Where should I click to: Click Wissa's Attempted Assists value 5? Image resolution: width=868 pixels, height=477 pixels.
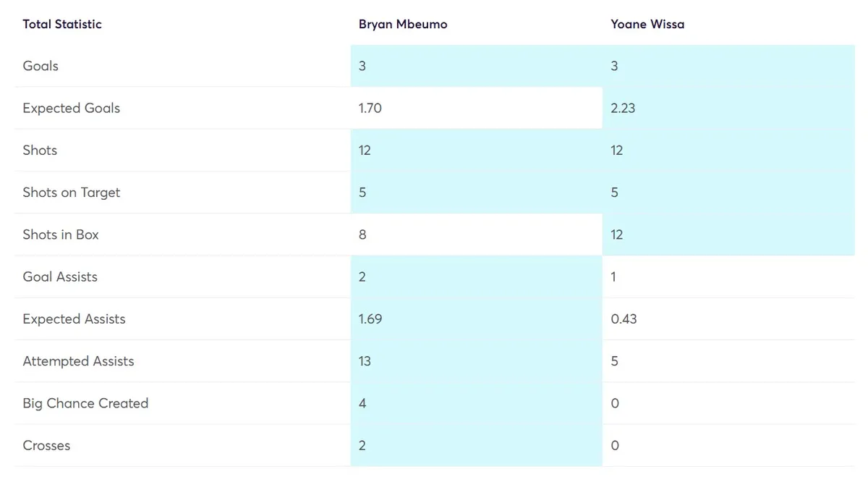click(x=614, y=361)
